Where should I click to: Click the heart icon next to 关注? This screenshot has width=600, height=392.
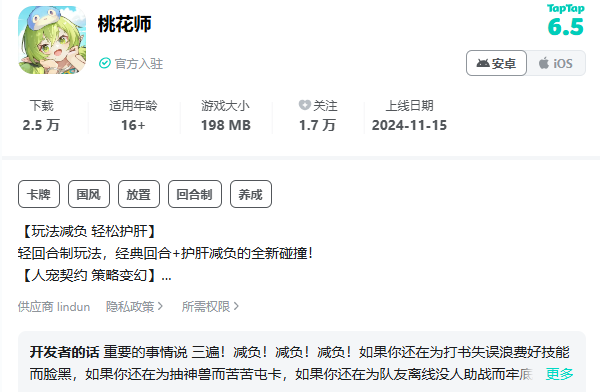(x=304, y=105)
